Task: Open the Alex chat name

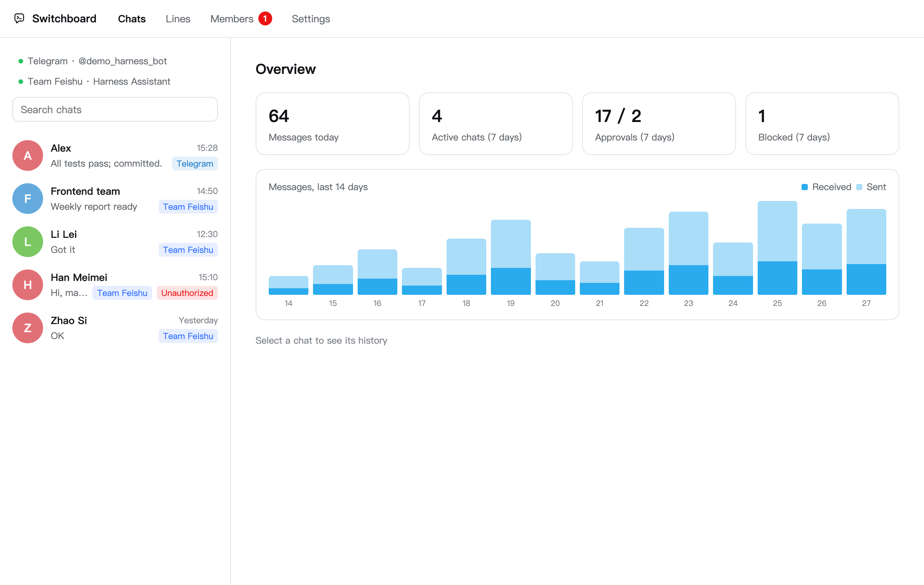Action: (61, 148)
